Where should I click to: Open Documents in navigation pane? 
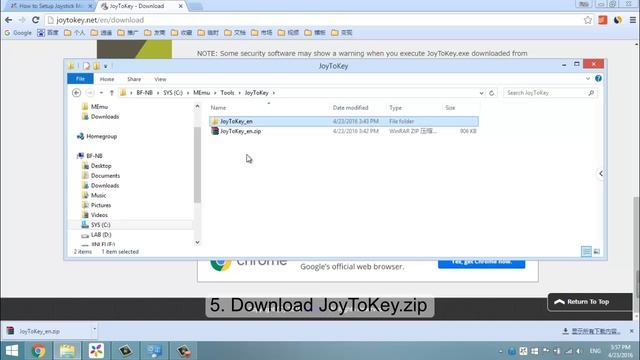(x=105, y=176)
